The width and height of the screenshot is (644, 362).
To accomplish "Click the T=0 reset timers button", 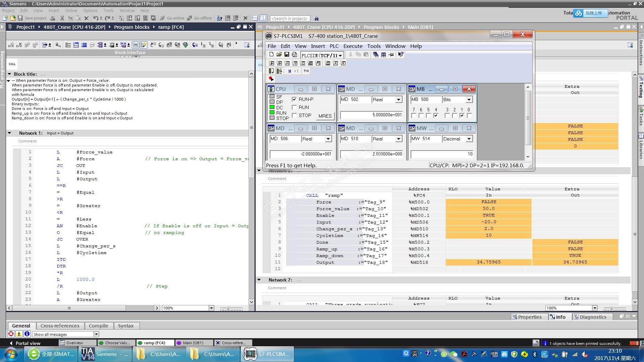I will pos(306,71).
